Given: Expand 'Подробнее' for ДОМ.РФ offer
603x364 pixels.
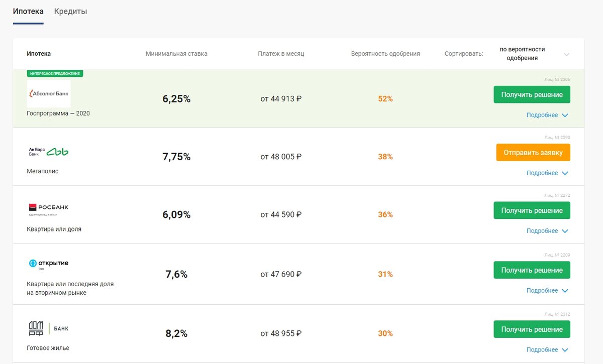Looking at the screenshot, I should click(547, 350).
